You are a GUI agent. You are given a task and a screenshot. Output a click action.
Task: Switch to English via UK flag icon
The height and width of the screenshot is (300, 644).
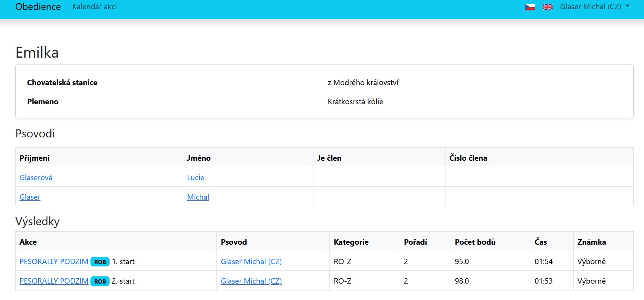click(x=548, y=7)
